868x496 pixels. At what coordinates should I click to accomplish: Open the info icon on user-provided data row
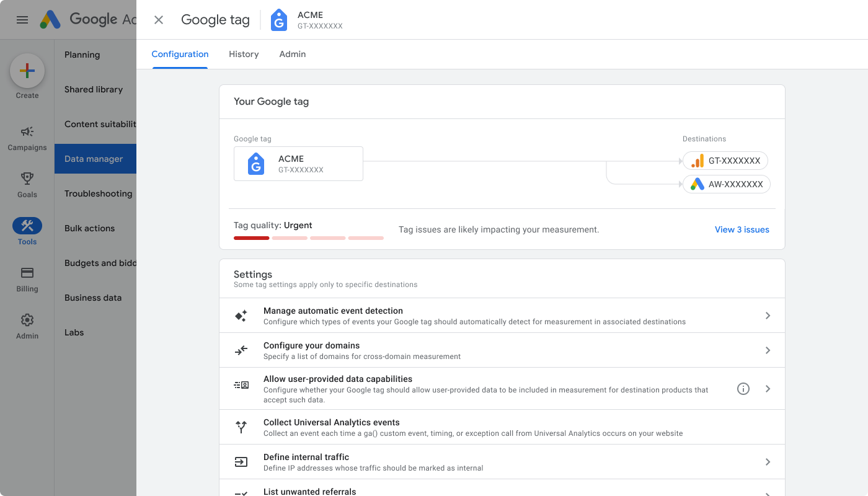pyautogui.click(x=743, y=389)
